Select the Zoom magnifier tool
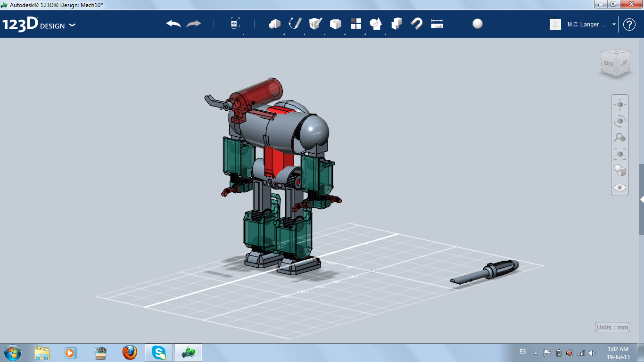Screen dimensions: 644x362 [620, 137]
